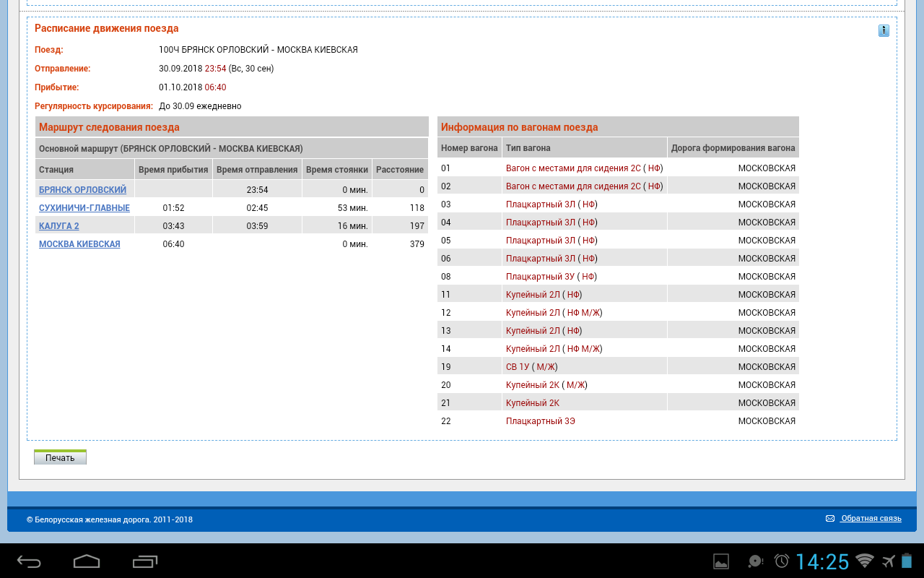Image resolution: width=924 pixels, height=578 pixels.
Task: Click car 22 type Плацкартный 3Э
Action: point(540,421)
